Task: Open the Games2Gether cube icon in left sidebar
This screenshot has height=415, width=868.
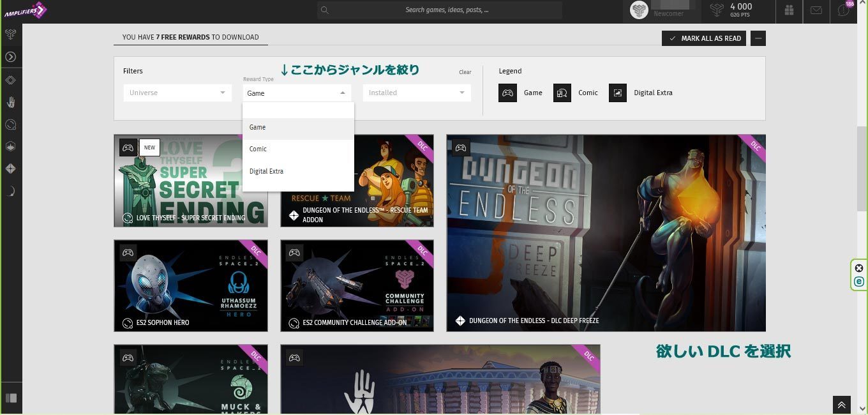Action: point(10,34)
